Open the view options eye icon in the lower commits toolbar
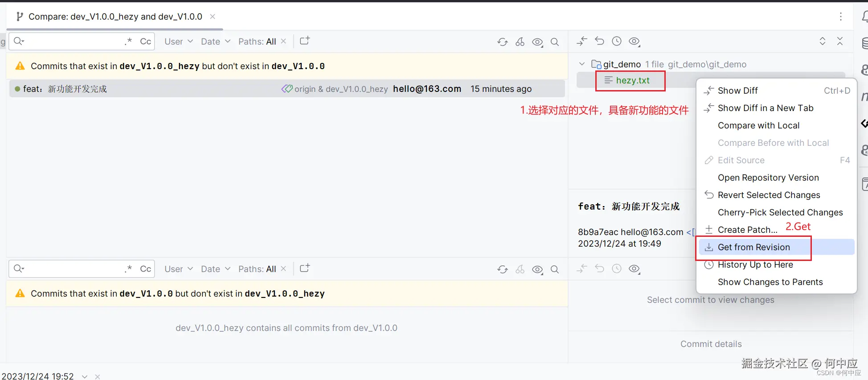The height and width of the screenshot is (380, 868). tap(538, 269)
